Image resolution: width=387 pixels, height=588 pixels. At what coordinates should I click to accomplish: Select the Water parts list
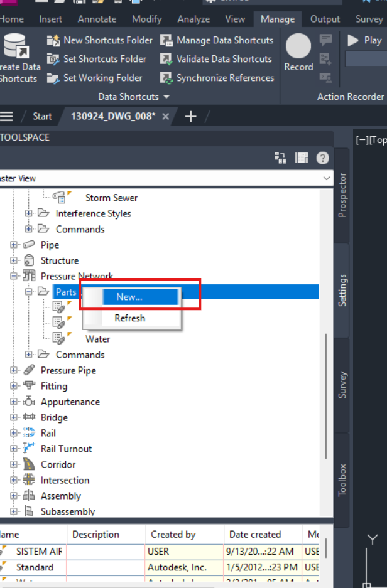pos(97,339)
